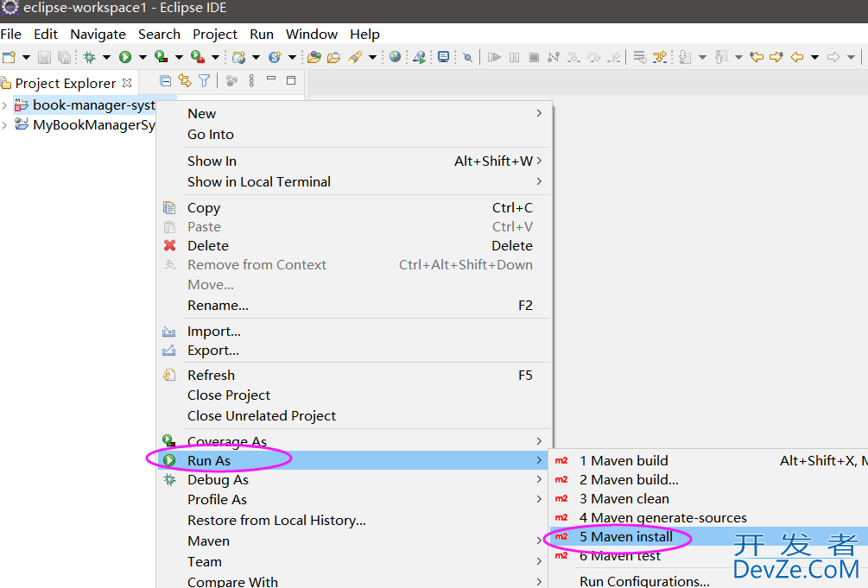Toggle the Use Step Filters icon
Viewport: 868px width, 588px height.
[x=660, y=57]
